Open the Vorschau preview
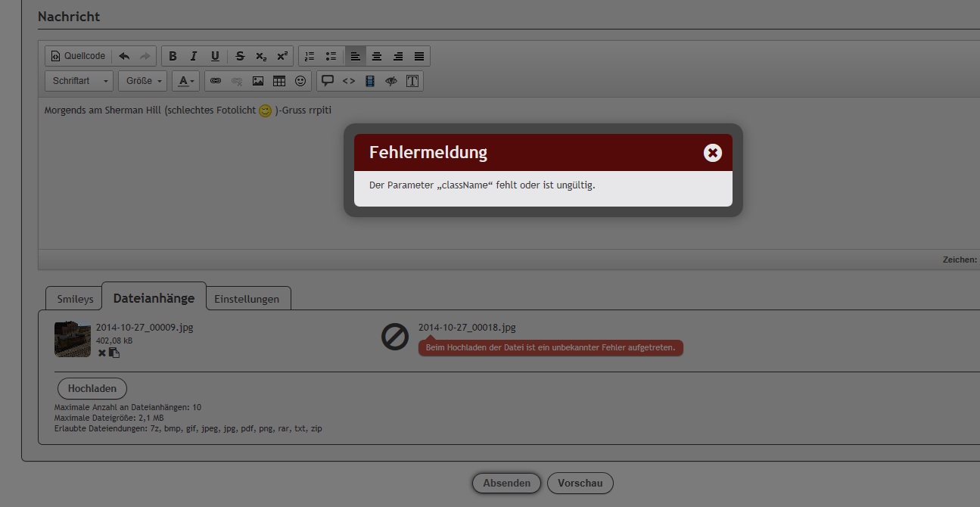Viewport: 980px width, 507px height. tap(580, 483)
